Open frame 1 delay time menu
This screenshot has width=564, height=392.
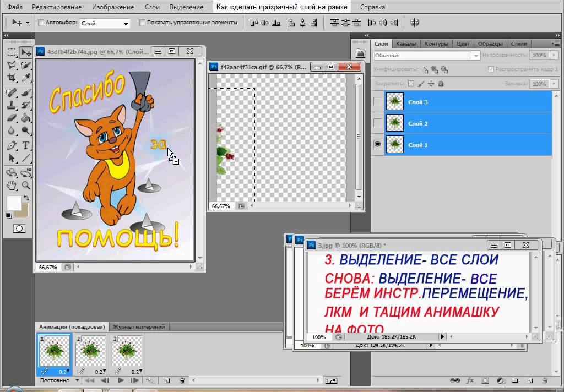64,372
